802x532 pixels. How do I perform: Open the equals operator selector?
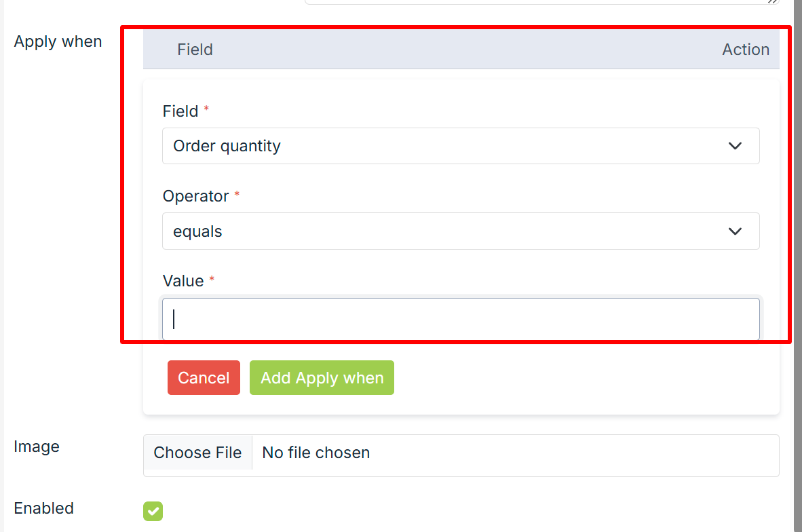click(448, 231)
